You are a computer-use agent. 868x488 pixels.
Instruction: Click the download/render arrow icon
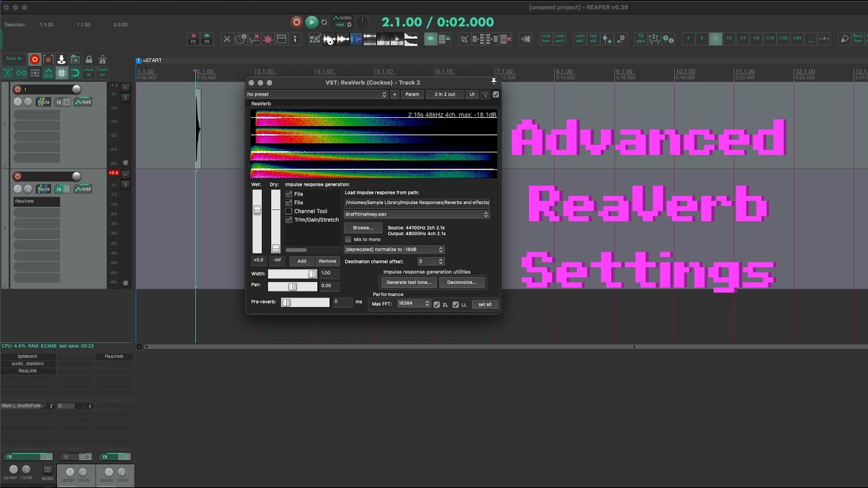coord(62,60)
